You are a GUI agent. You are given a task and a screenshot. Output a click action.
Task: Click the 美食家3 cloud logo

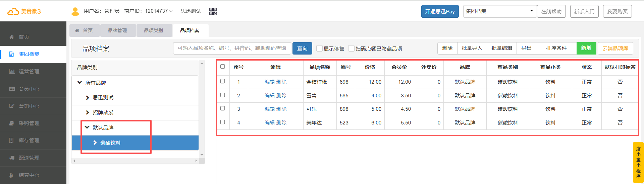tap(24, 11)
